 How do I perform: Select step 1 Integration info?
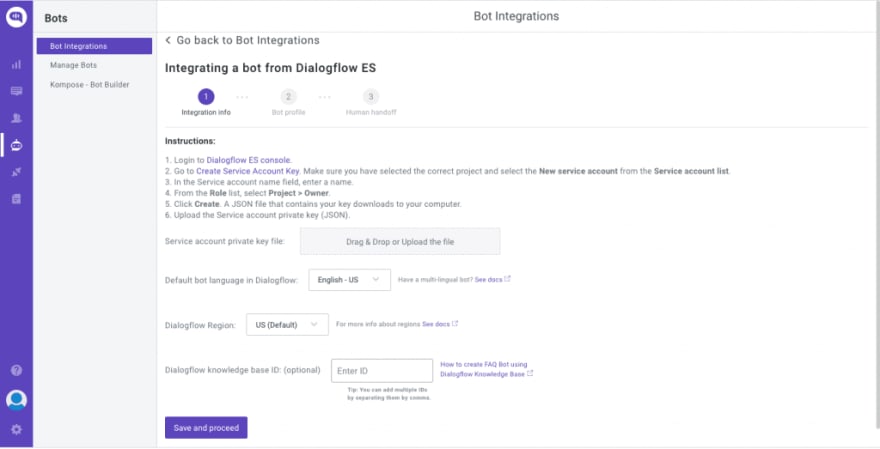[x=206, y=102]
